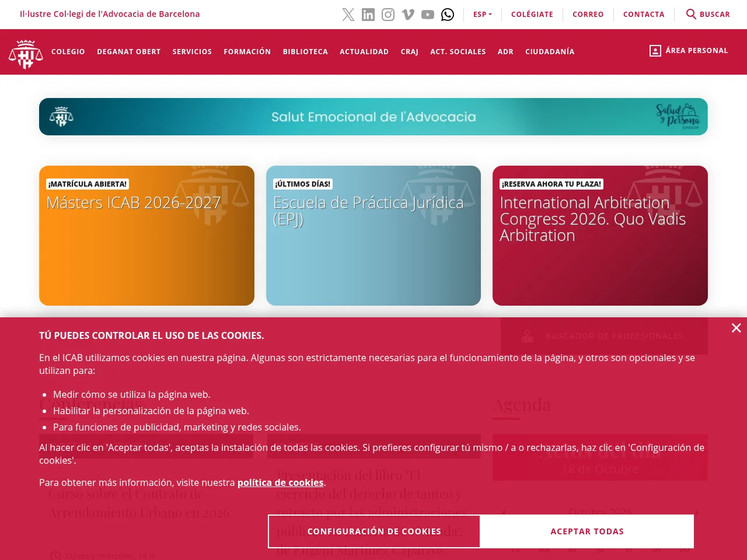Open the WhatsApp contact icon
This screenshot has height=560, width=747.
pos(448,15)
